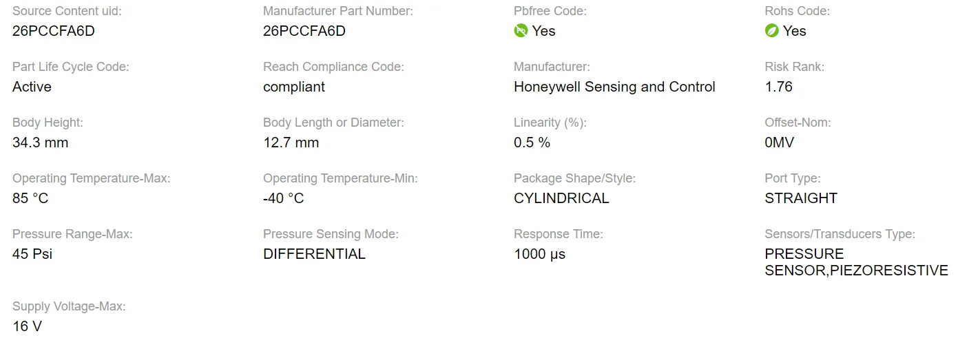
Task: Click the Source Content uid value 26PCCFA6D
Action: point(54,31)
